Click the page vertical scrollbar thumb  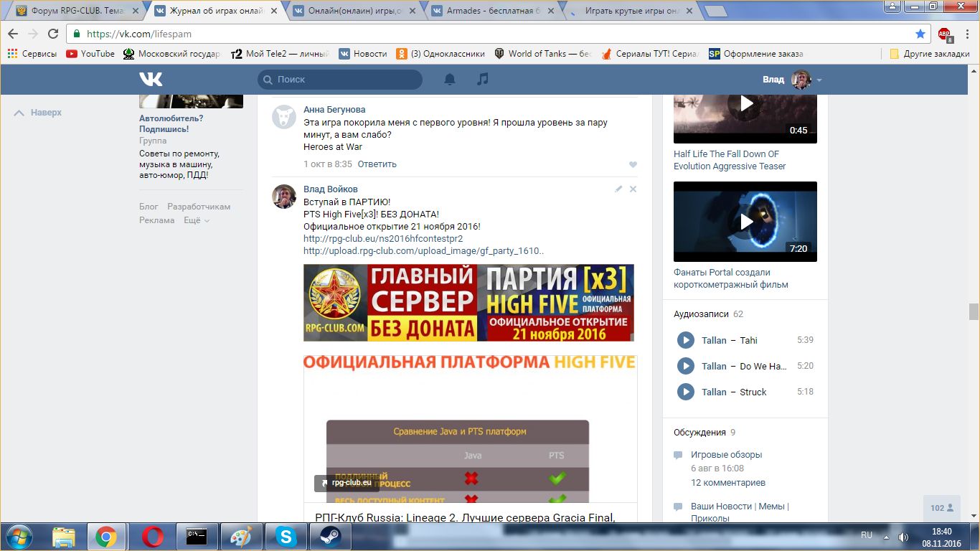(974, 311)
